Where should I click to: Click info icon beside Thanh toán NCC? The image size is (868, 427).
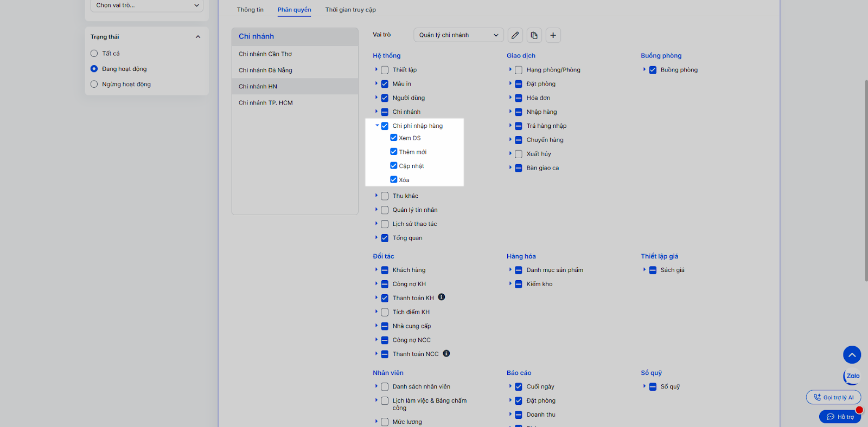[446, 353]
